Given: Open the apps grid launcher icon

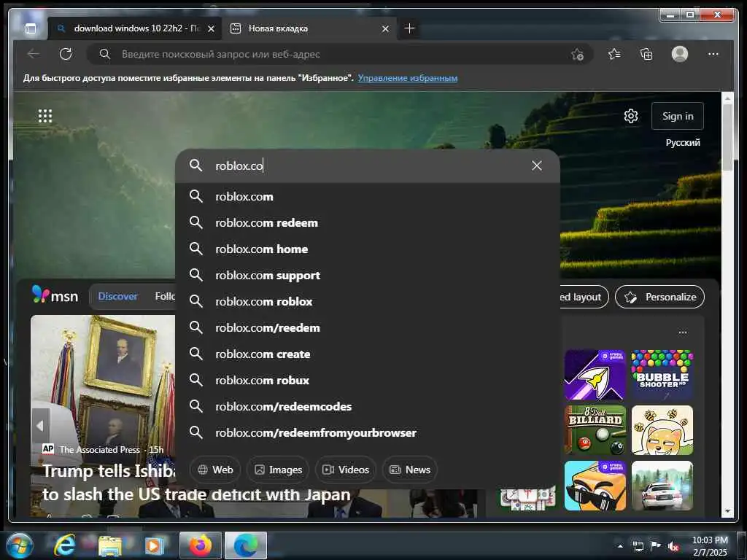Looking at the screenshot, I should click(45, 116).
